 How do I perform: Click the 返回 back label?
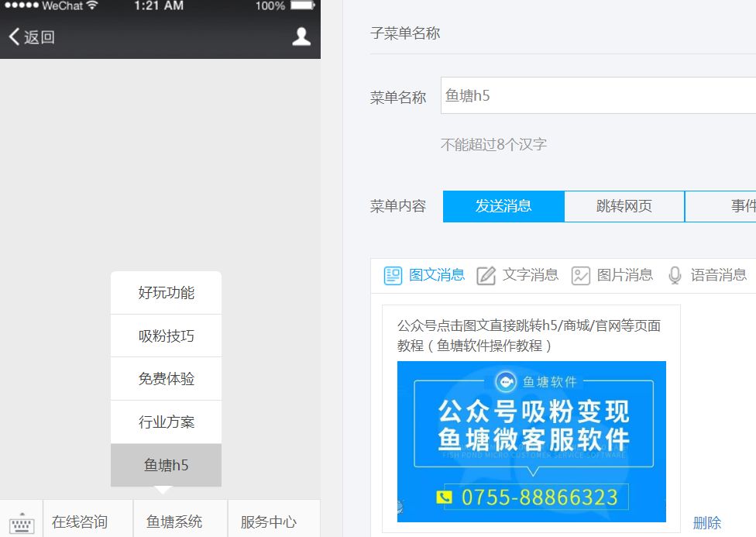tap(40, 37)
